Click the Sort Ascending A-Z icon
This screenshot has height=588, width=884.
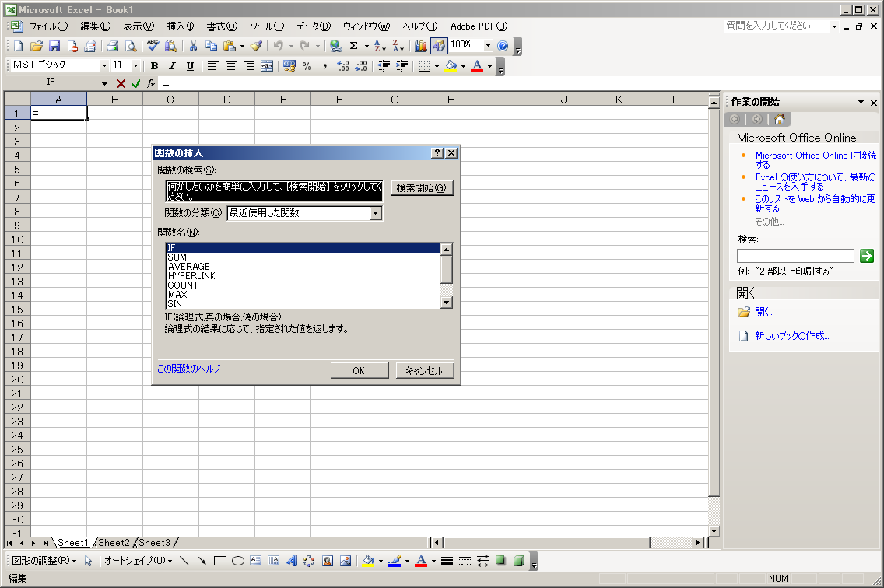(x=381, y=46)
